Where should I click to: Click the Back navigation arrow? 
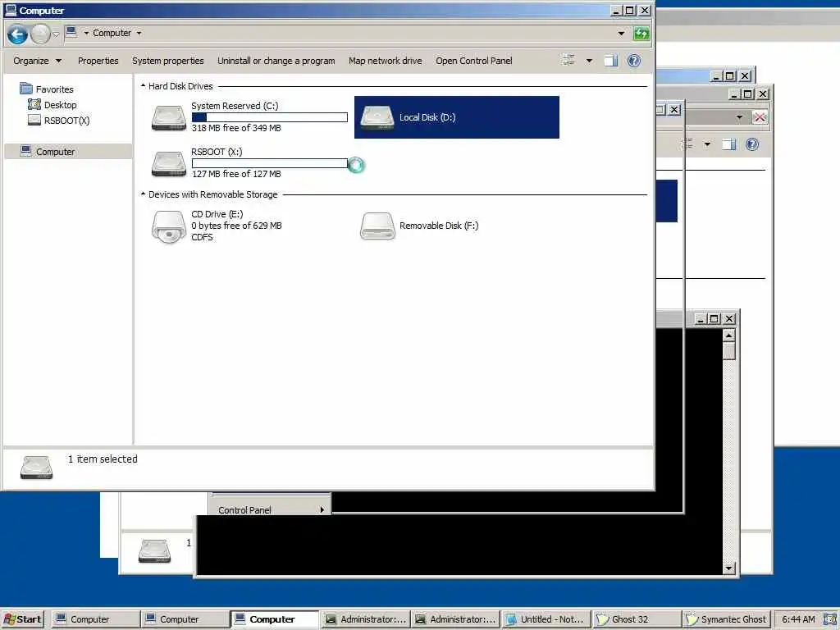pyautogui.click(x=17, y=34)
